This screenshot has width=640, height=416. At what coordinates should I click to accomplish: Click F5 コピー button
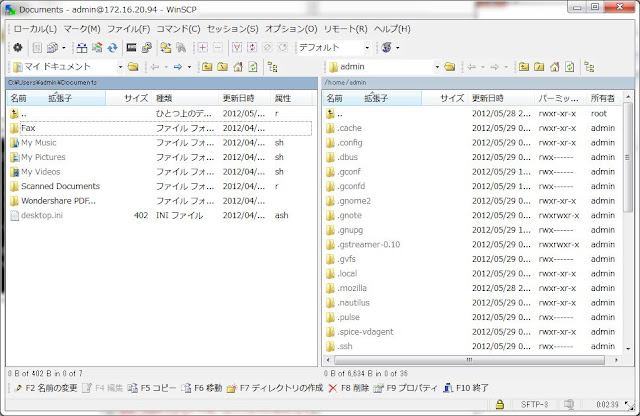152,388
